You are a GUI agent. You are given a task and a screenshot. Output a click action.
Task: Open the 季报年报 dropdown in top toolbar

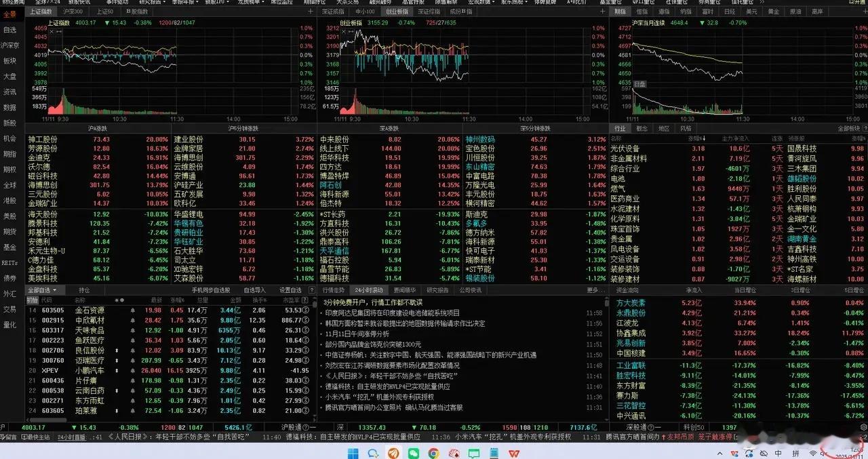pyautogui.click(x=184, y=3)
